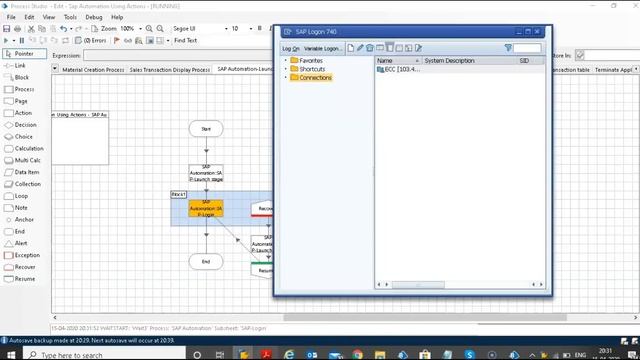640x360 pixels.
Task: Click the SAP Logon horizontal scrollbar thumb
Action: [x=418, y=284]
